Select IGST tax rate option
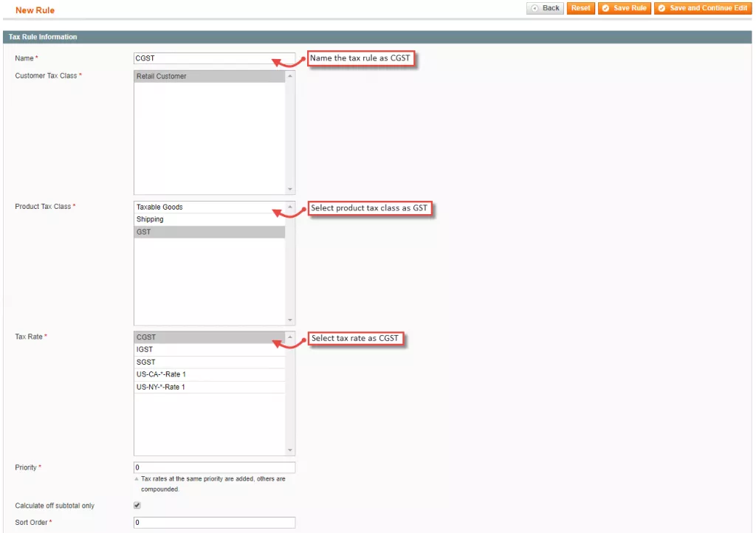The image size is (756, 533). point(209,349)
